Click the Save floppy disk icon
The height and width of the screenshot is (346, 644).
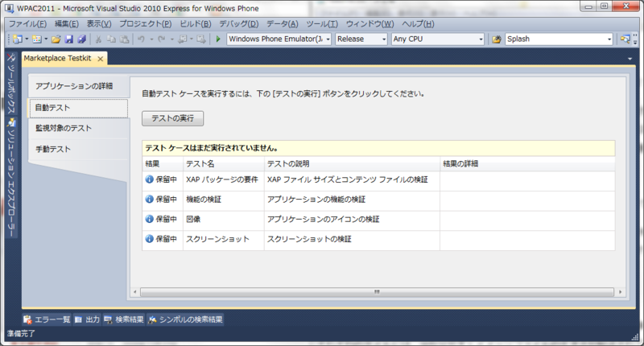point(69,39)
